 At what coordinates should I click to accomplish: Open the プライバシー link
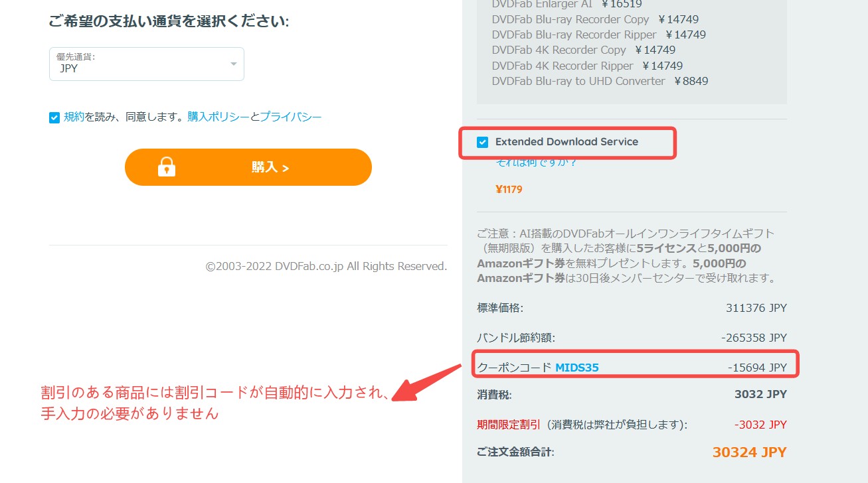click(291, 117)
